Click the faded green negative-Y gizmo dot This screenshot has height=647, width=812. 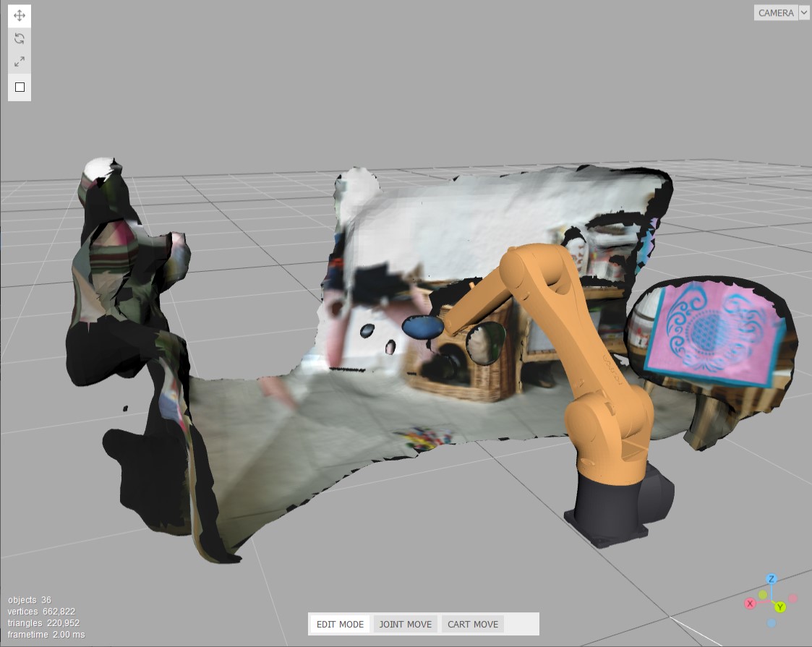(763, 595)
